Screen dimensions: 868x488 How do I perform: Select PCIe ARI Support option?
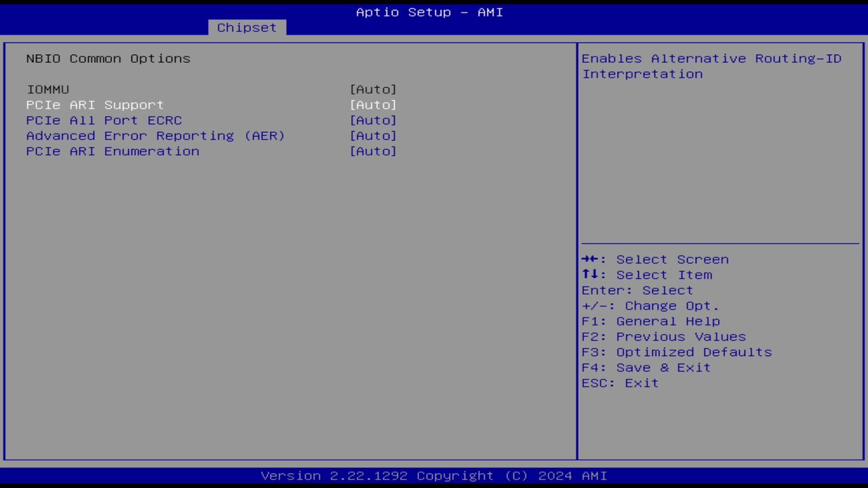[x=95, y=105]
